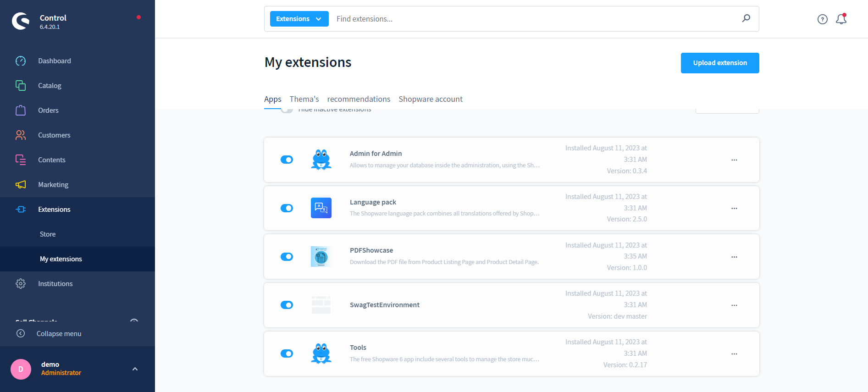Toggle the PDFShowcase extension off
Viewport: 868px width, 392px height.
point(287,257)
